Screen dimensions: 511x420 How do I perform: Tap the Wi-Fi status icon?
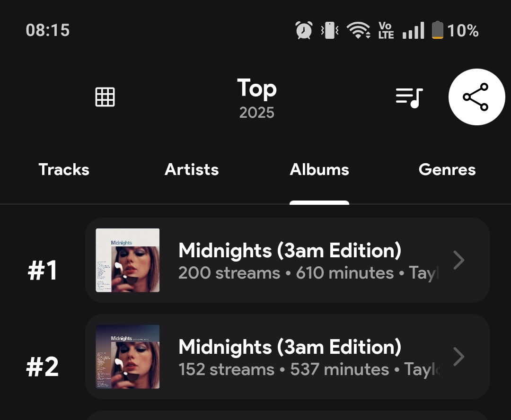358,31
